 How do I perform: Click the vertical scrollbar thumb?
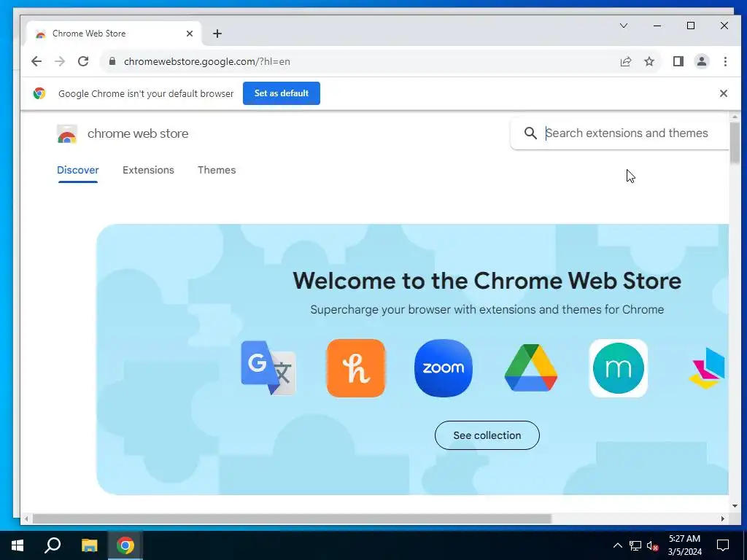(735, 142)
